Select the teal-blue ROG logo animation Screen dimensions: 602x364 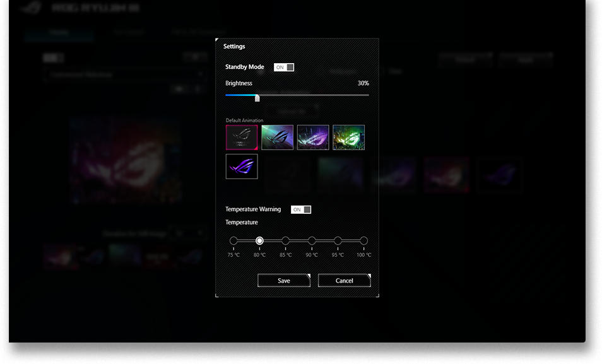pos(277,137)
